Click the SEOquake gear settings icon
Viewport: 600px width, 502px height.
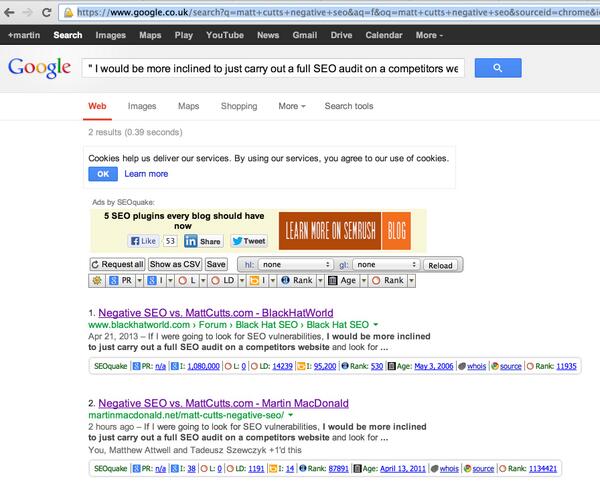(97, 280)
